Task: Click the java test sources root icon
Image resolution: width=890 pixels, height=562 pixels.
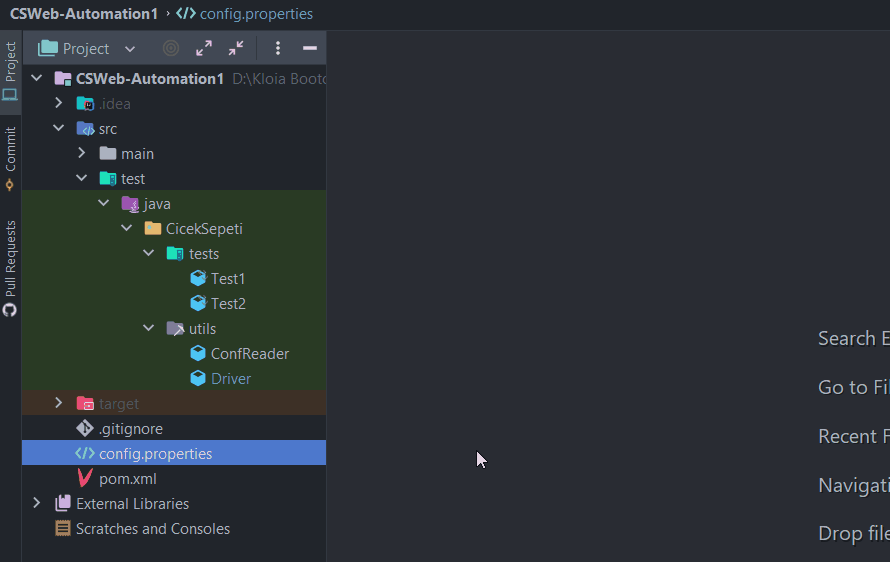Action: click(131, 204)
